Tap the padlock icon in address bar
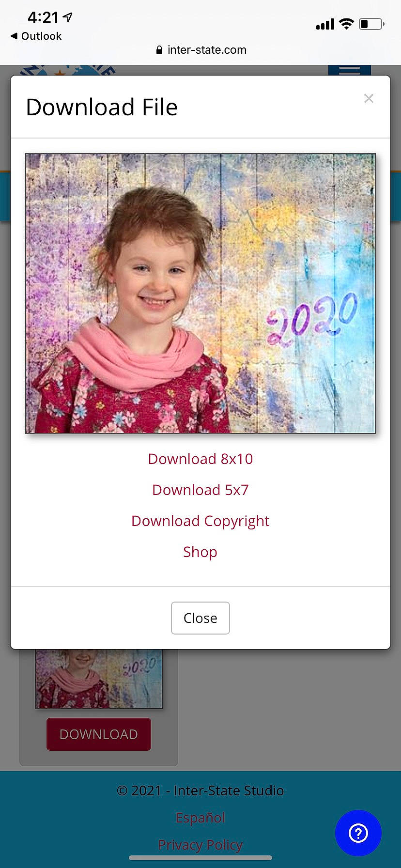Screen dimensions: 401x868 (x=159, y=50)
